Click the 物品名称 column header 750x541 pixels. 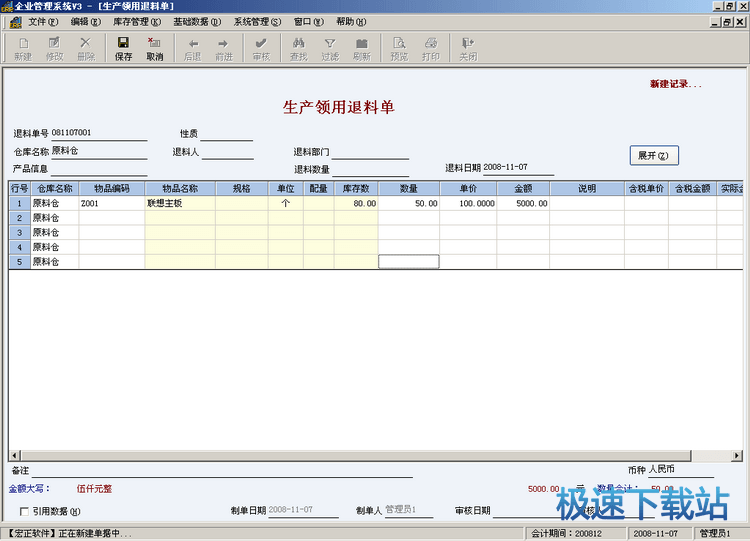(180, 188)
